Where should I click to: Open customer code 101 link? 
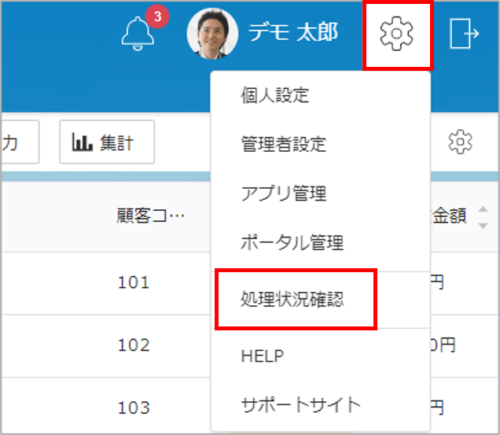(133, 283)
